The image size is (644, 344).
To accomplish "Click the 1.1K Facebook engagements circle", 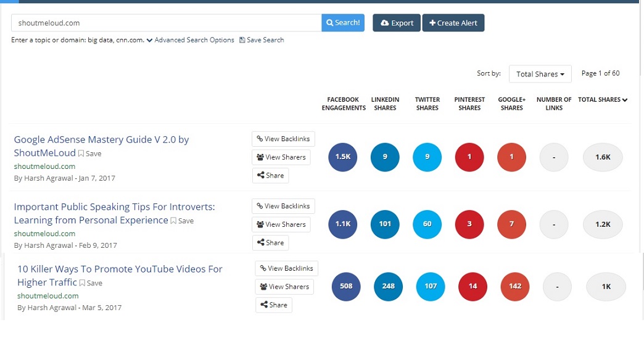I will [343, 224].
